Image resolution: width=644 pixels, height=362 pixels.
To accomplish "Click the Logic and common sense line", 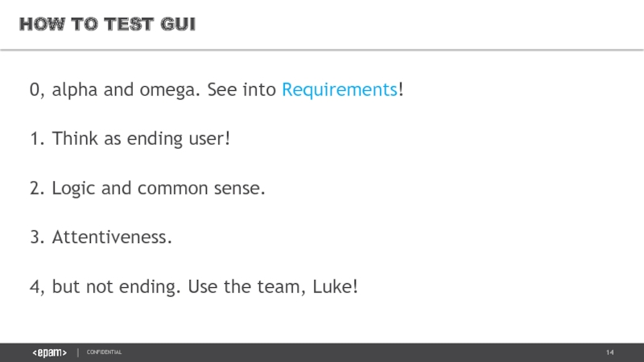I will coord(147,188).
